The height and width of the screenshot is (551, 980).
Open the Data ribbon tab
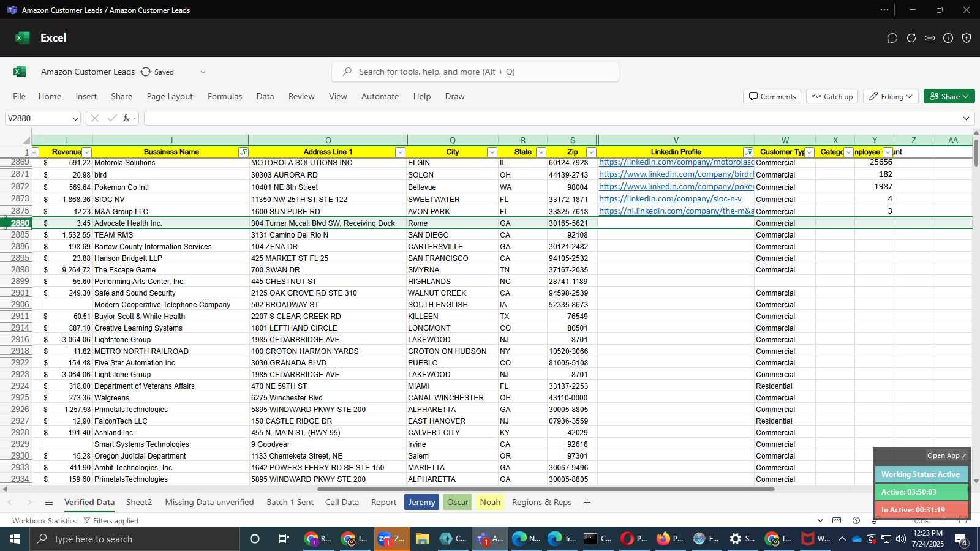point(265,96)
